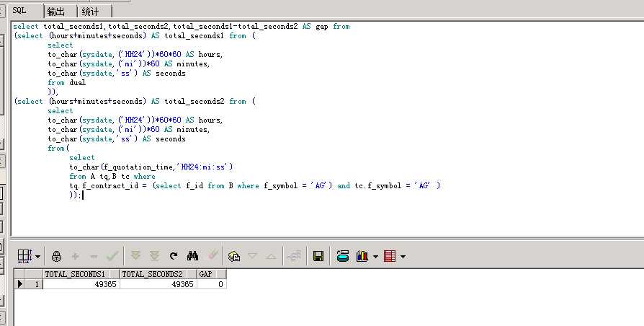
Task: Click the grid select icon in results toolbar
Action: [x=24, y=256]
